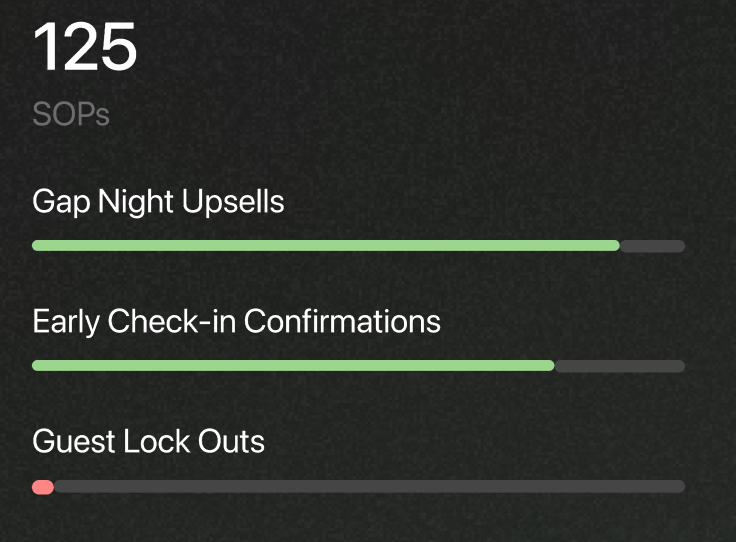The width and height of the screenshot is (736, 542).
Task: Click gray unfilled part of Early Check-in Confirmations bar
Action: coord(620,366)
